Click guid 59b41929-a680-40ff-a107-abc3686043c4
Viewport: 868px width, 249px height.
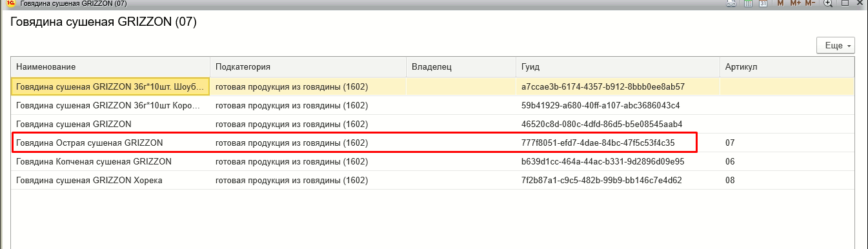click(600, 105)
